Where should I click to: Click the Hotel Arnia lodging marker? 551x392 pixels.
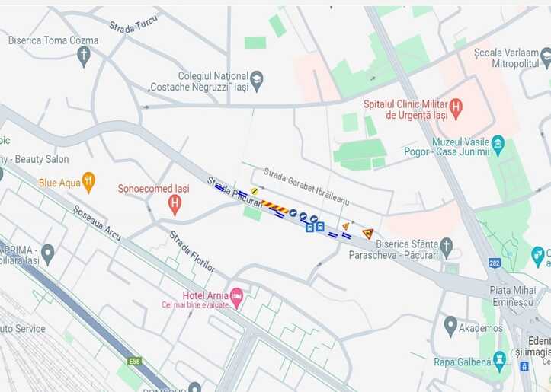[237, 298]
